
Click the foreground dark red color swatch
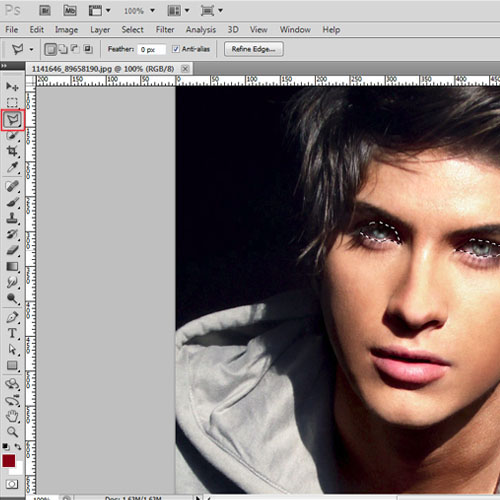coord(8,461)
